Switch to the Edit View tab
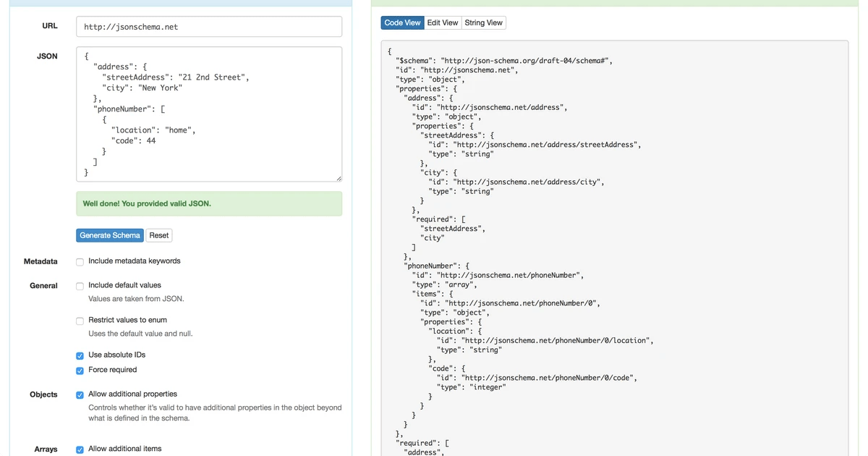 pyautogui.click(x=442, y=22)
